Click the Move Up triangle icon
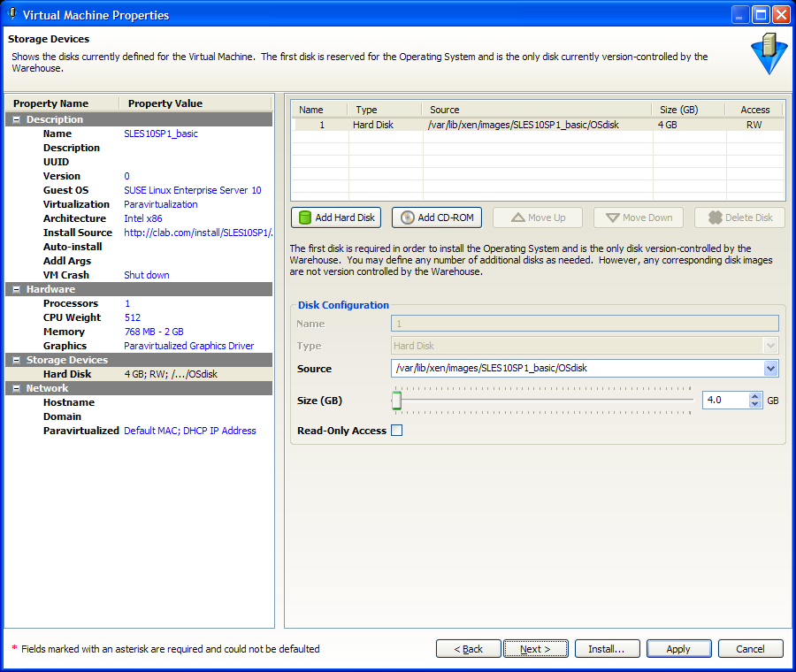Screen dimensions: 796x672 click(x=517, y=218)
